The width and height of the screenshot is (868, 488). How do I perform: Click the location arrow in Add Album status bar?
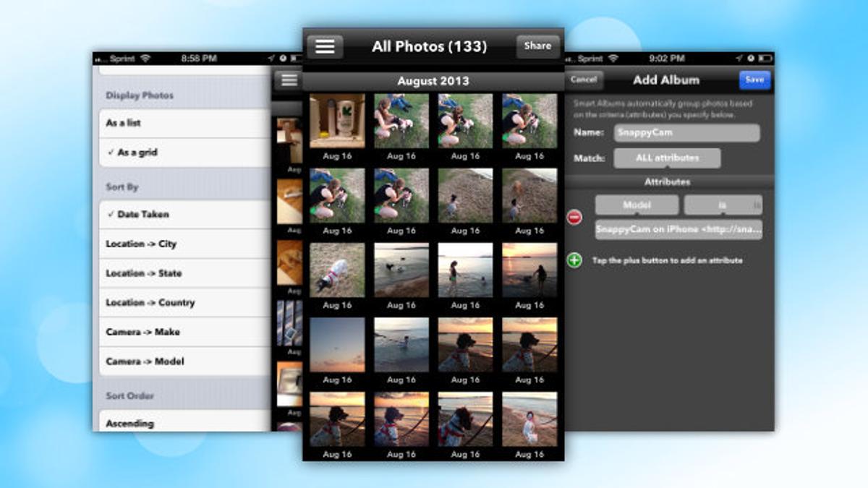[x=740, y=58]
